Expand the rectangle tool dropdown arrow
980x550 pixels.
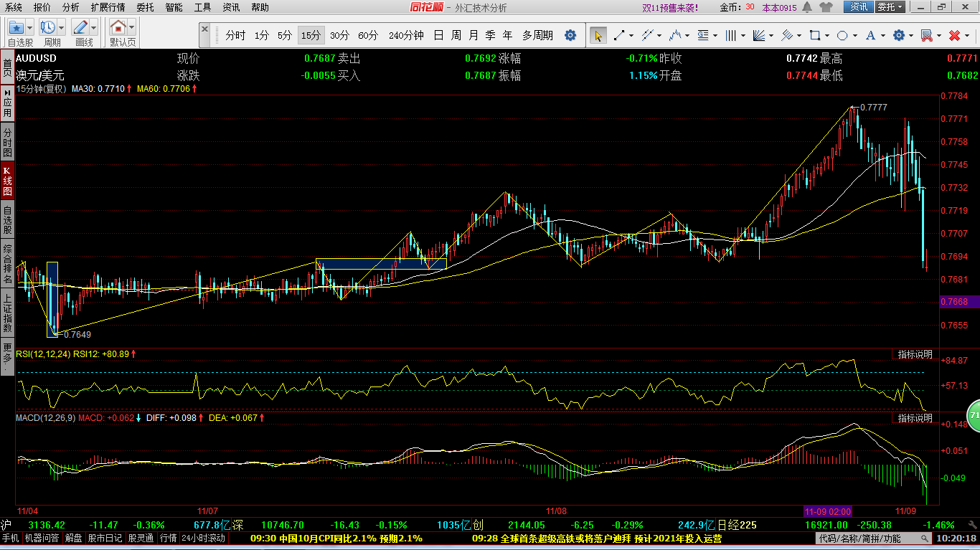826,35
